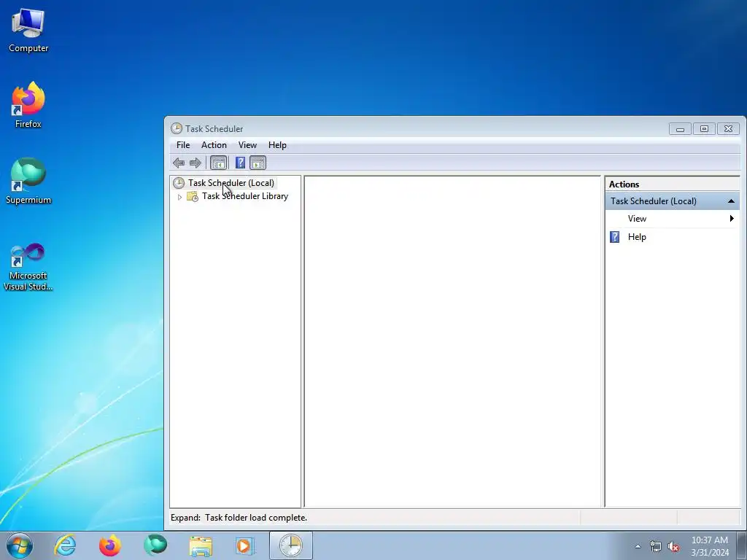Click the Help icon in the Actions pane
Image resolution: width=747 pixels, height=560 pixels.
[x=615, y=237]
